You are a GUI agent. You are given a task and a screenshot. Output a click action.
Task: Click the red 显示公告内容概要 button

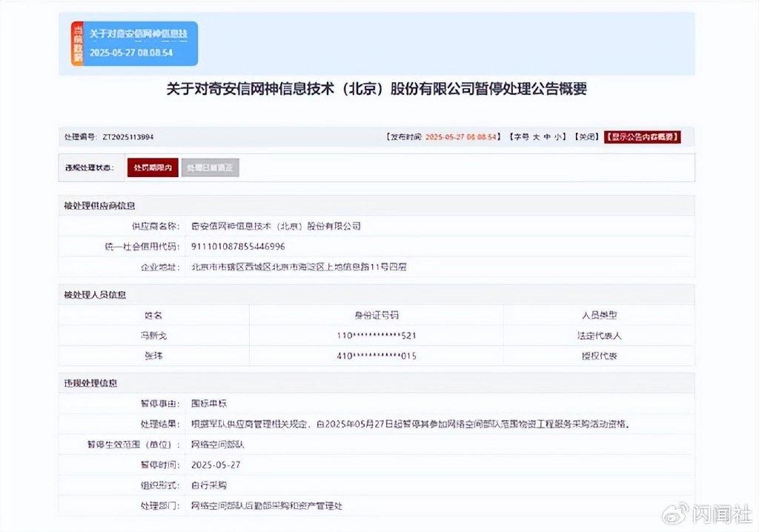coord(643,137)
